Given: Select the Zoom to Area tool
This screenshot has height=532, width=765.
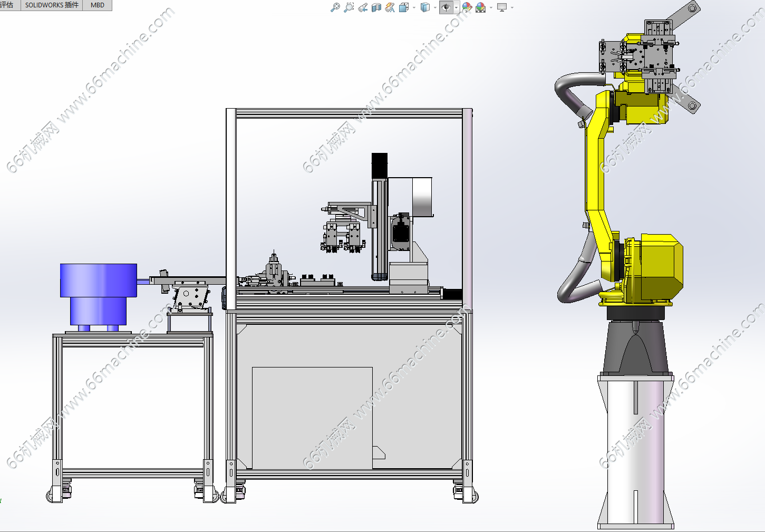Looking at the screenshot, I should [348, 7].
